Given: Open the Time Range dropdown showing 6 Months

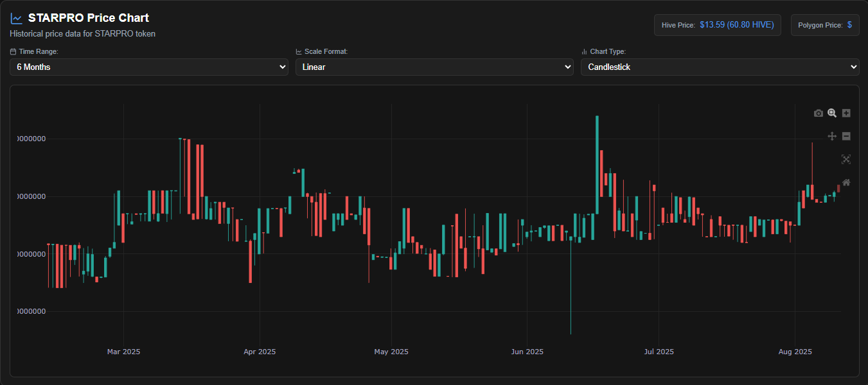Looking at the screenshot, I should (x=149, y=67).
